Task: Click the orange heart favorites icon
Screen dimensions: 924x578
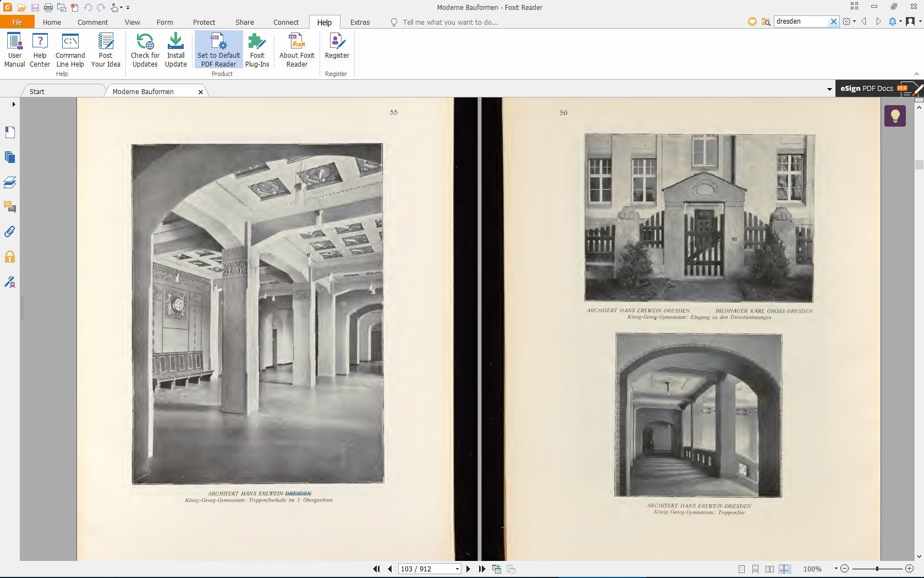Action: pyautogui.click(x=752, y=21)
